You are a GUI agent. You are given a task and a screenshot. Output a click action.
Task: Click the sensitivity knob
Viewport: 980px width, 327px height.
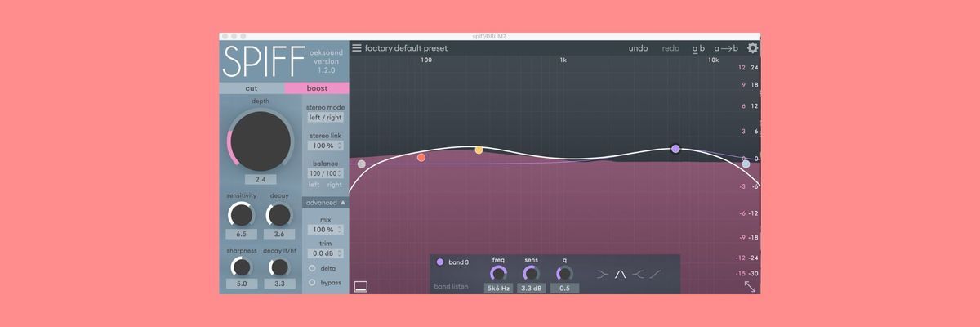coord(241,215)
